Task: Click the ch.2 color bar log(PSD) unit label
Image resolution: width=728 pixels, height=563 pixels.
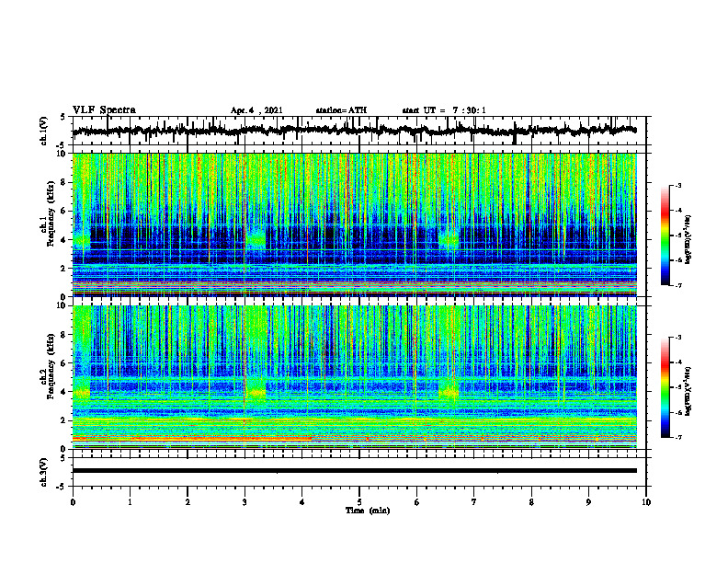Action: point(688,392)
